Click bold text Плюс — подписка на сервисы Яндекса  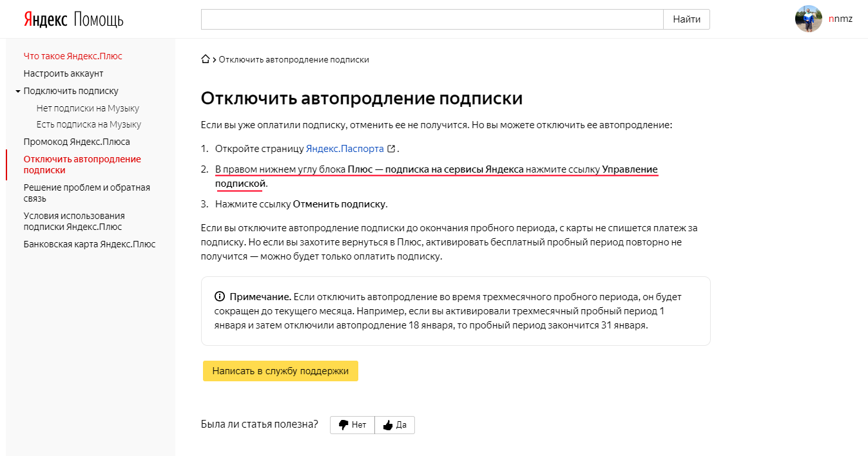pos(435,169)
